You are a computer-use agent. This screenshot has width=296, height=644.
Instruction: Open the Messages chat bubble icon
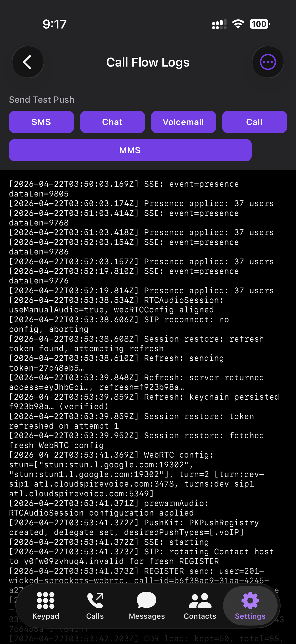click(x=147, y=601)
